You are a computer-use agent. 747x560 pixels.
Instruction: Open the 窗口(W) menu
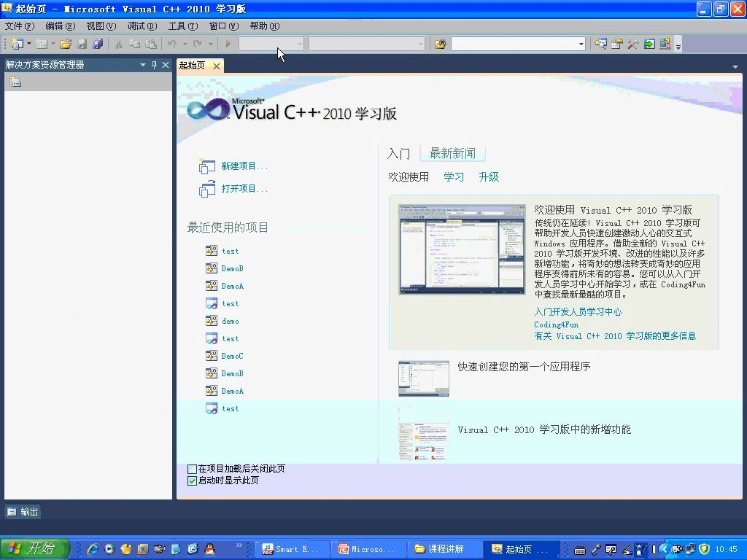(x=224, y=26)
